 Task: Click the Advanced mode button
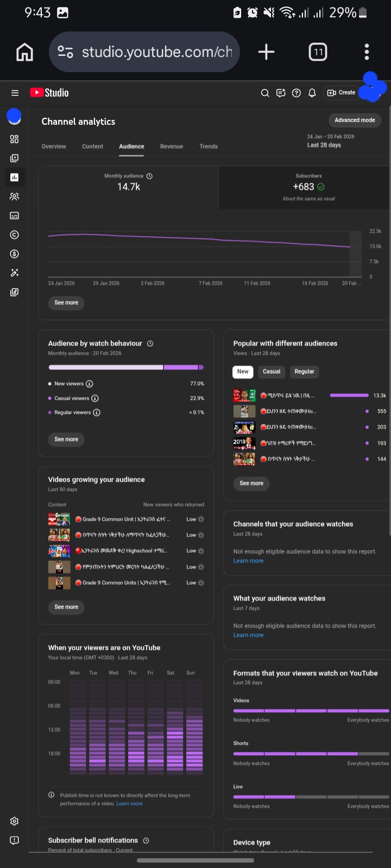(x=355, y=120)
